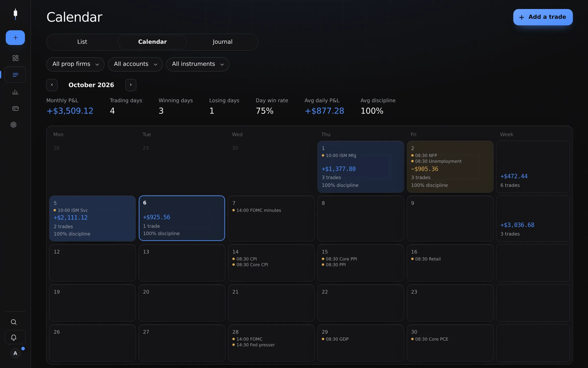Open October 28 FOMC day cell
The width and height of the screenshot is (588, 368).
(x=271, y=343)
